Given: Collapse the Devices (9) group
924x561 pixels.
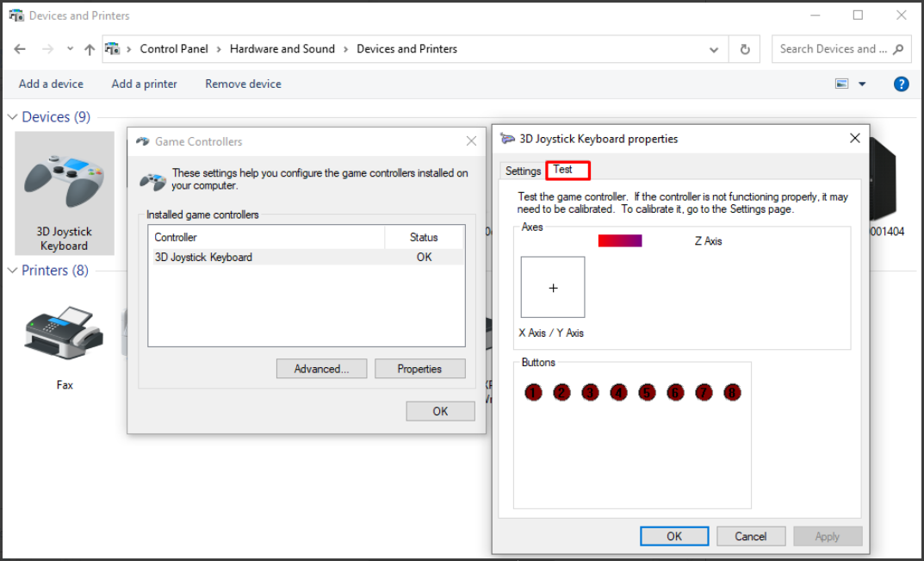Looking at the screenshot, I should 13,117.
